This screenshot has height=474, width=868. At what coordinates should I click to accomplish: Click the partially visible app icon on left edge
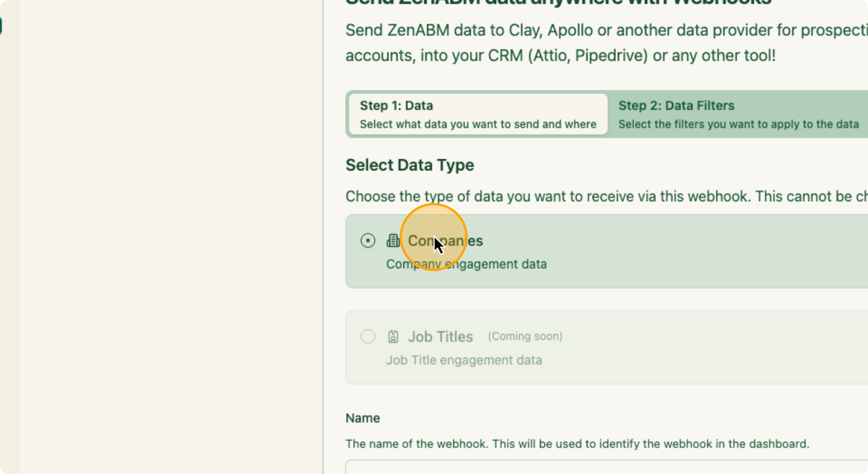click(x=2, y=25)
